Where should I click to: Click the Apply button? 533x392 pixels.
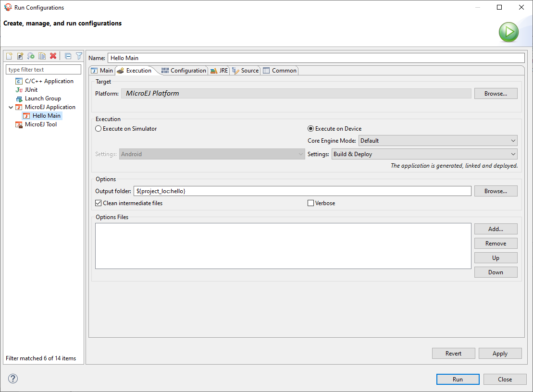coord(500,354)
